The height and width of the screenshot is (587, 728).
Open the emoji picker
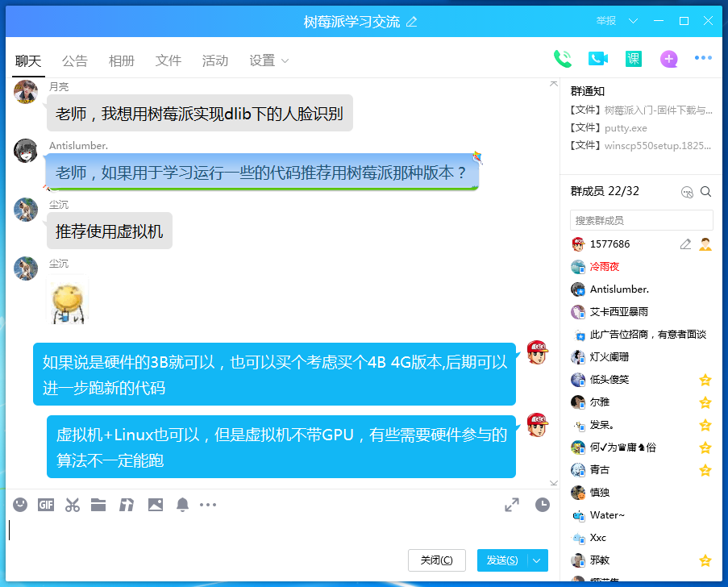coord(21,505)
